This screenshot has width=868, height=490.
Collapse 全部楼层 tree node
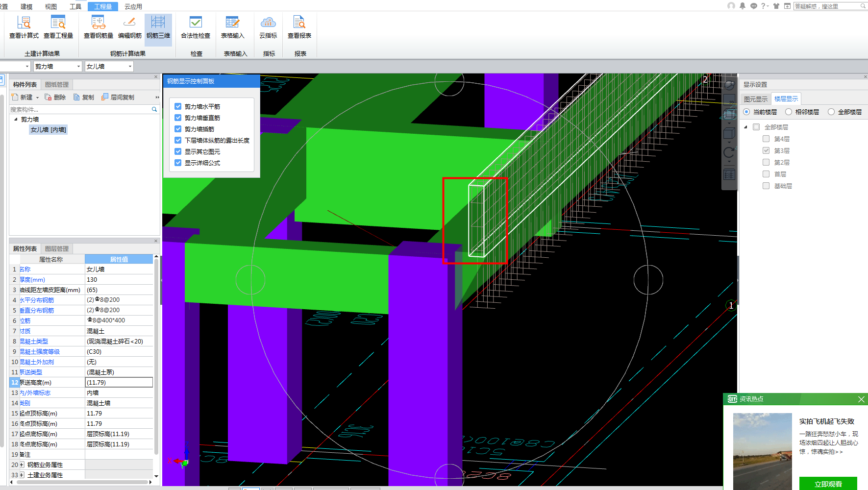pos(746,127)
